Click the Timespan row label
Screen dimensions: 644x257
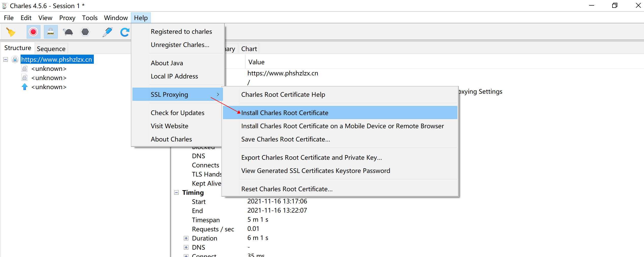206,220
